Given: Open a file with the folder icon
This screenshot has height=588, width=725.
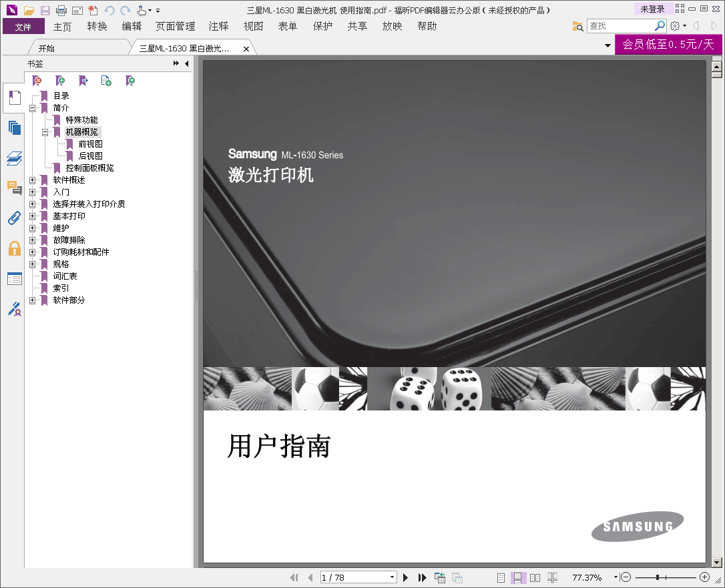Looking at the screenshot, I should [29, 10].
